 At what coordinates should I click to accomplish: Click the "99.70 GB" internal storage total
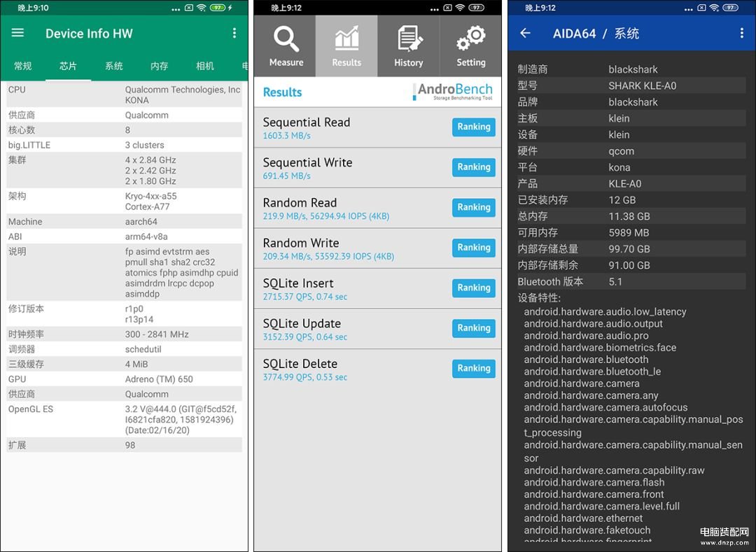629,249
